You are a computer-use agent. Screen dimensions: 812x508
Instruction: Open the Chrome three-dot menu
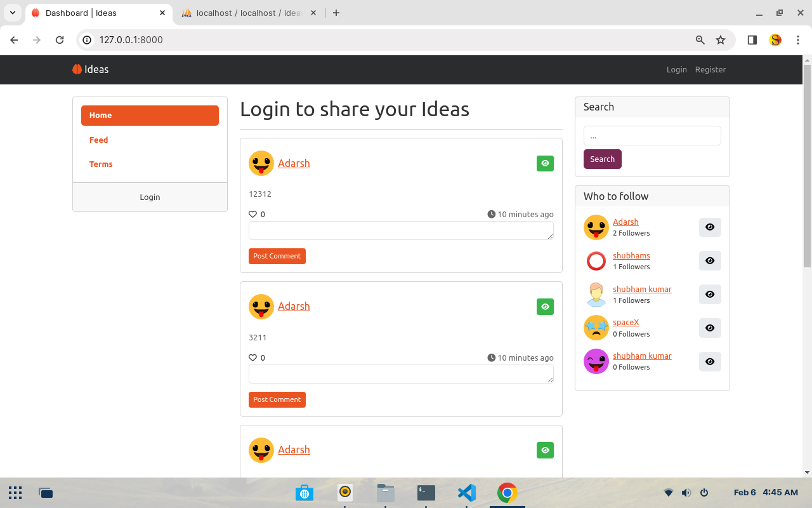coord(796,40)
